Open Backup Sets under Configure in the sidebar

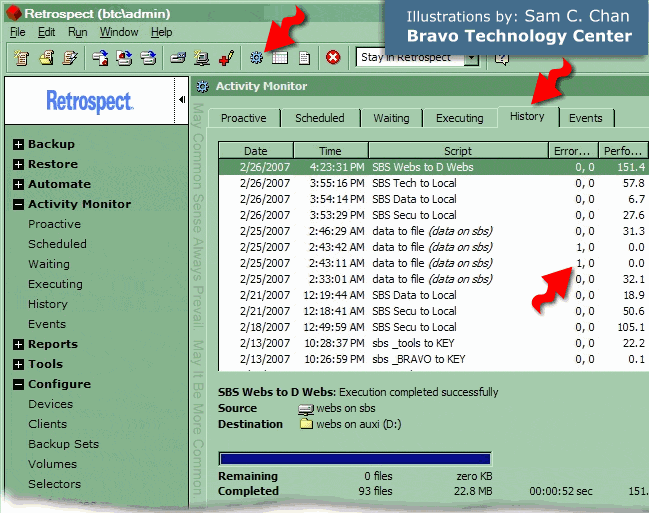[x=63, y=444]
